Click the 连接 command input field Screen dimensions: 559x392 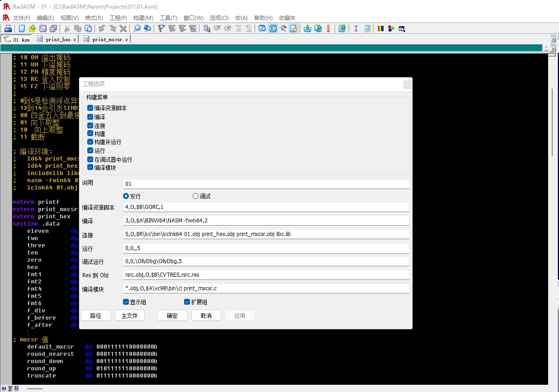click(266, 234)
